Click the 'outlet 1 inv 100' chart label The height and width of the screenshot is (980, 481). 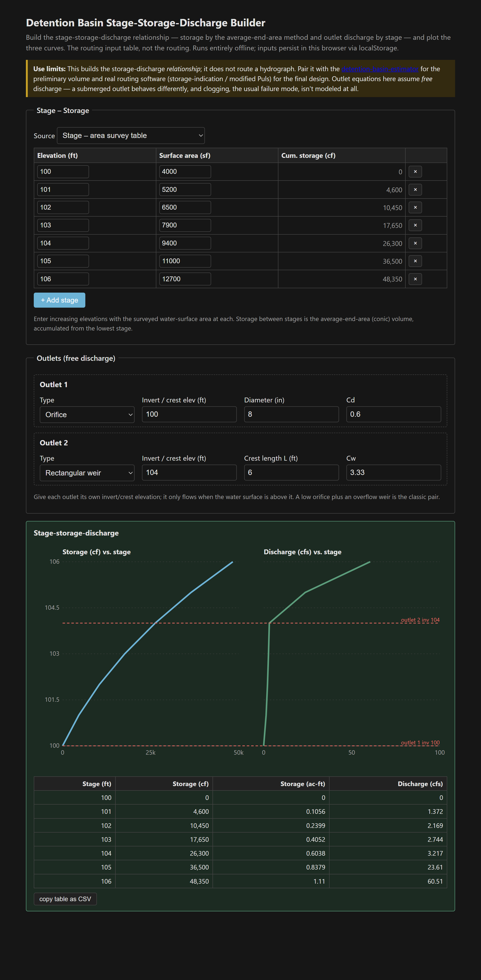click(420, 742)
